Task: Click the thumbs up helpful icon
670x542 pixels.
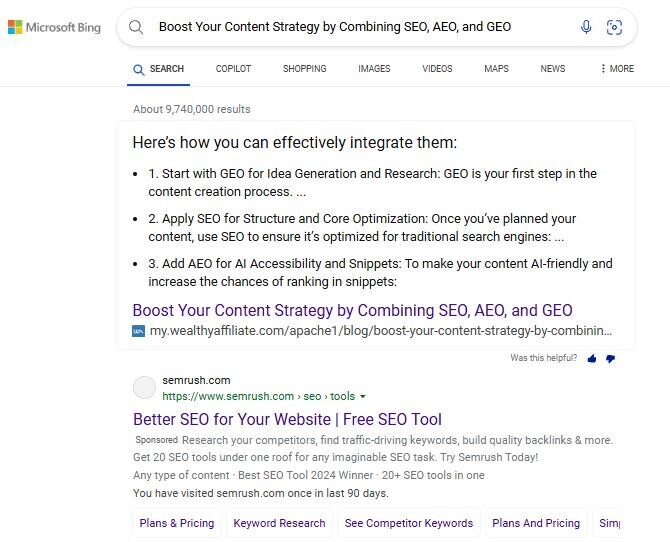Action: point(592,358)
